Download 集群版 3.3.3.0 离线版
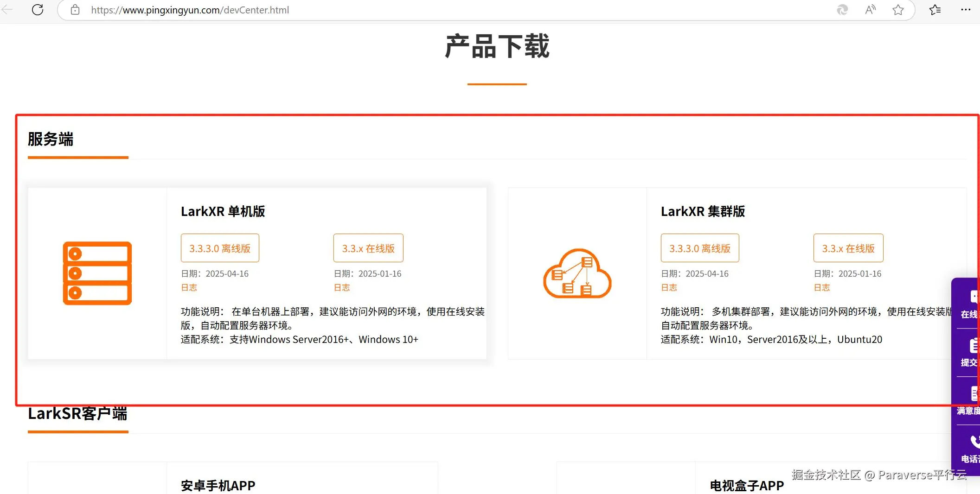Viewport: 980px width, 494px height. coord(700,248)
